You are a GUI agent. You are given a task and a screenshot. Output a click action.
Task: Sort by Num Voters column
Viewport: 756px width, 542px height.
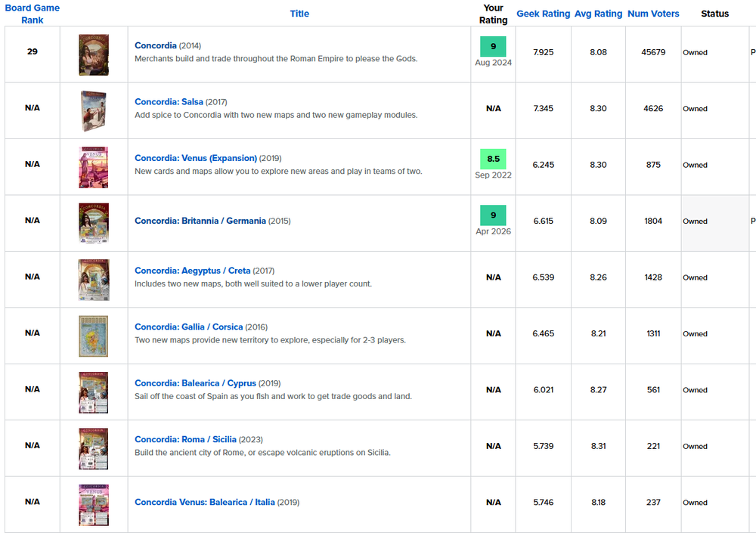pos(653,14)
